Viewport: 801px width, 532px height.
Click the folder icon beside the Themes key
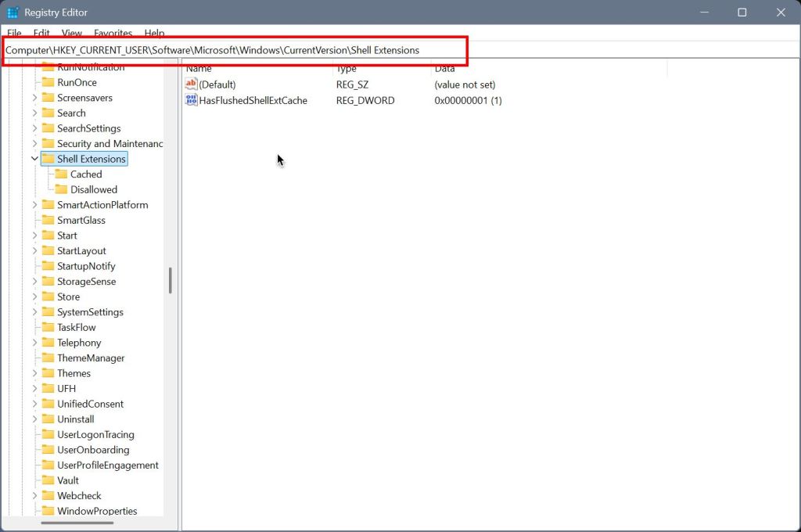(48, 374)
